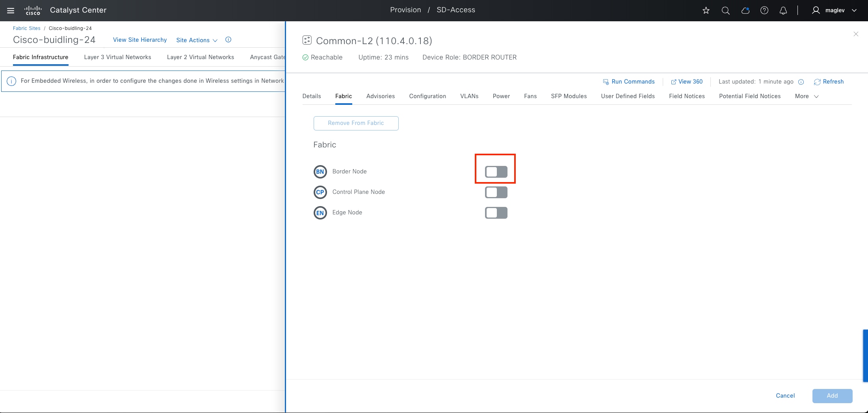Click the Uptime: 23 mins text
Image resolution: width=868 pixels, height=413 pixels.
(383, 58)
